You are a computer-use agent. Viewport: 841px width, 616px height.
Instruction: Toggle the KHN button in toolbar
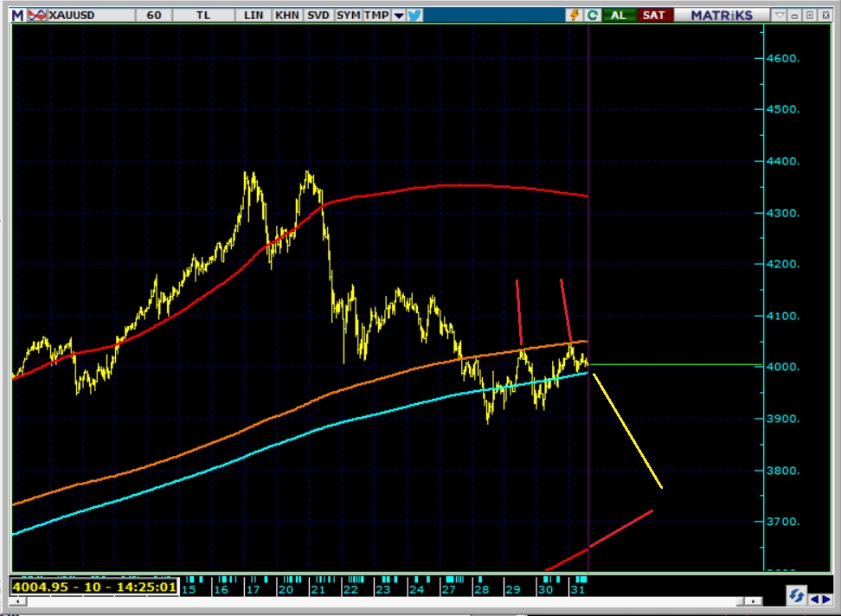click(286, 15)
